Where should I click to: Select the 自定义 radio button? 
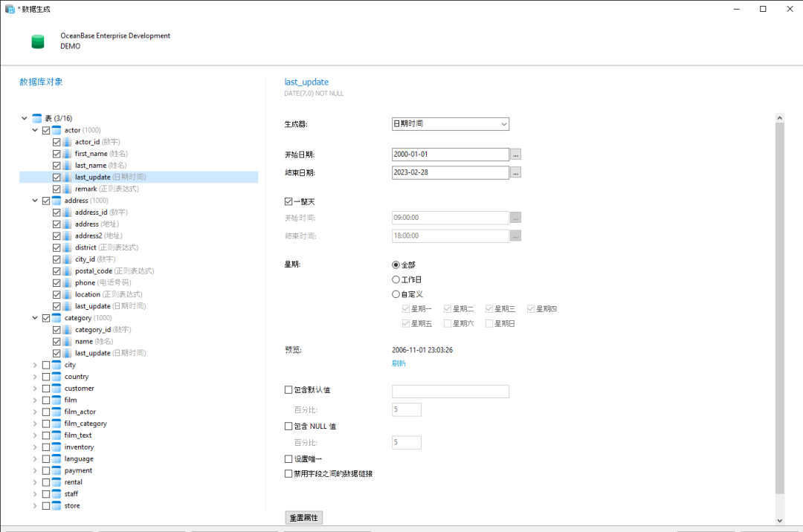tap(396, 294)
